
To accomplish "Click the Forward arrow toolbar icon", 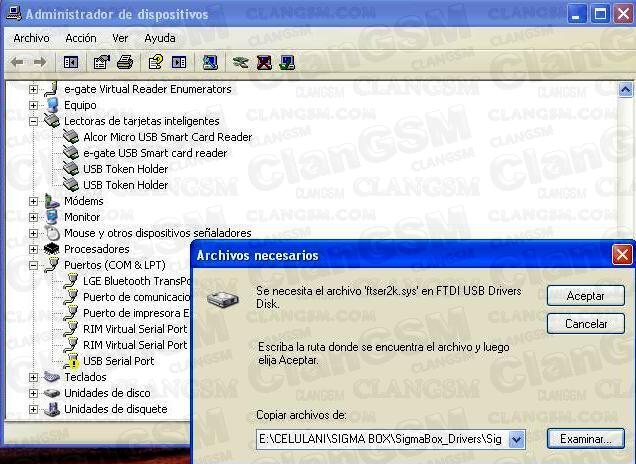I will [39, 62].
